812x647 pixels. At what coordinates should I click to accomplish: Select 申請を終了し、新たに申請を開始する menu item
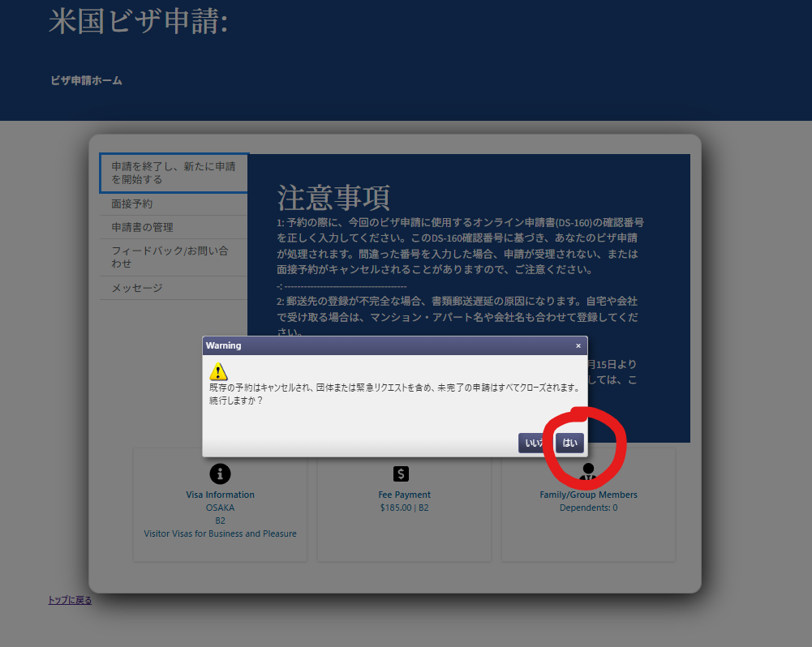pyautogui.click(x=174, y=173)
